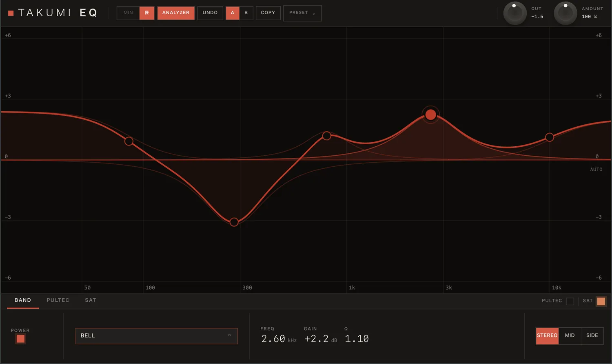This screenshot has height=364, width=612.
Task: Toggle the ANALYZER display
Action: pos(176,13)
